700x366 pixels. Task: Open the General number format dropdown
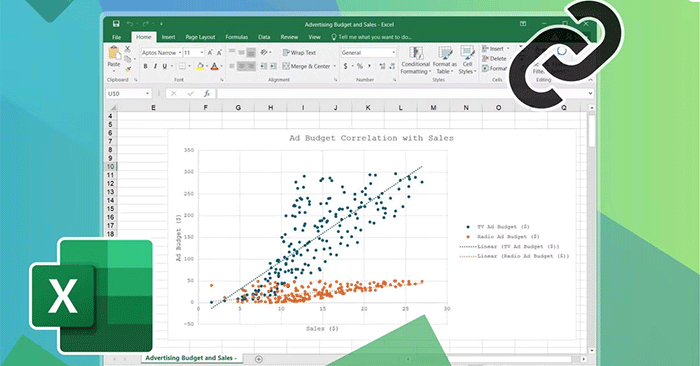tap(393, 53)
